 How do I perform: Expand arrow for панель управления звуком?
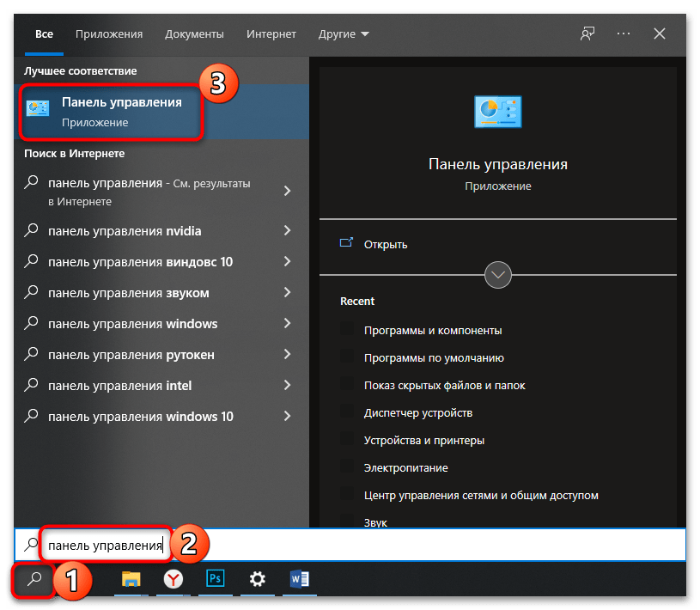(x=287, y=293)
